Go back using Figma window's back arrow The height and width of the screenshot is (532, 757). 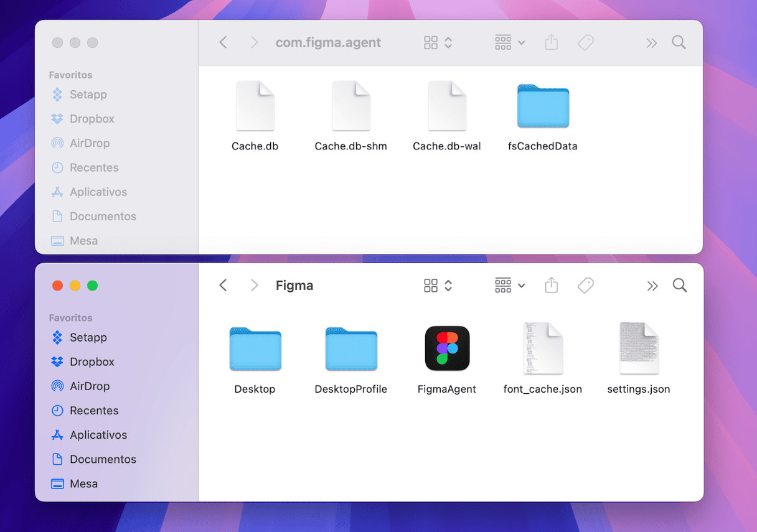pos(223,286)
